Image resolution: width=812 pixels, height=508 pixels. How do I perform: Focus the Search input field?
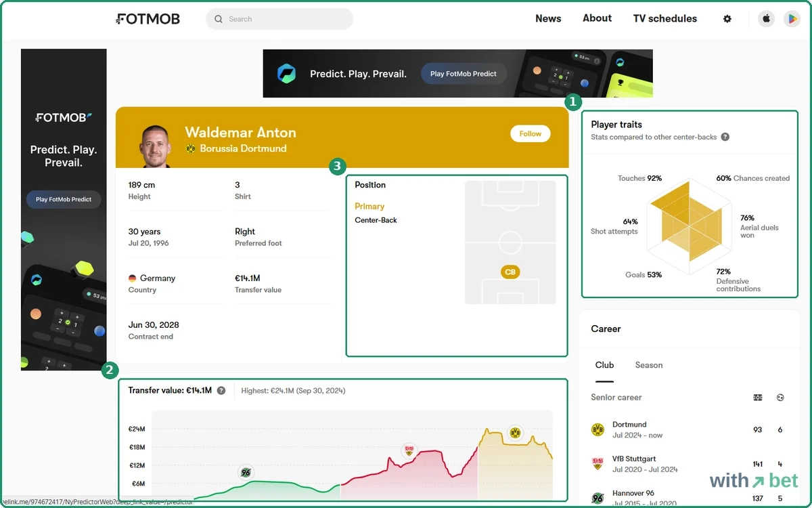[x=279, y=19]
